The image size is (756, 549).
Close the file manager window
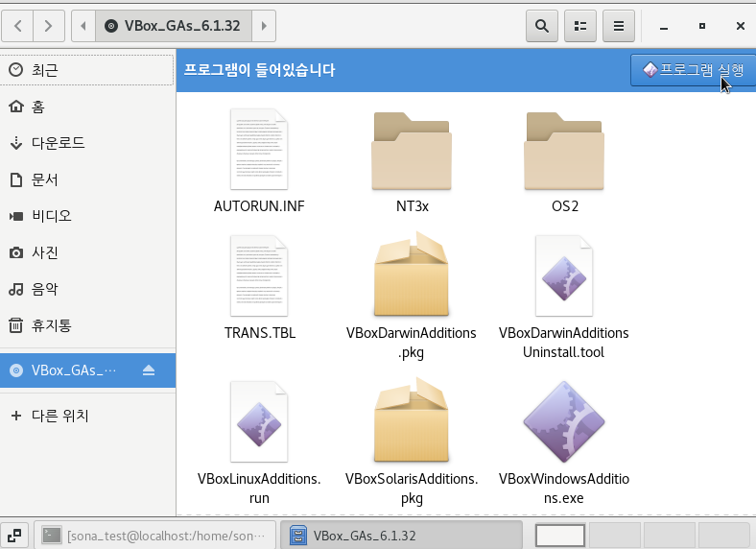coord(741,26)
